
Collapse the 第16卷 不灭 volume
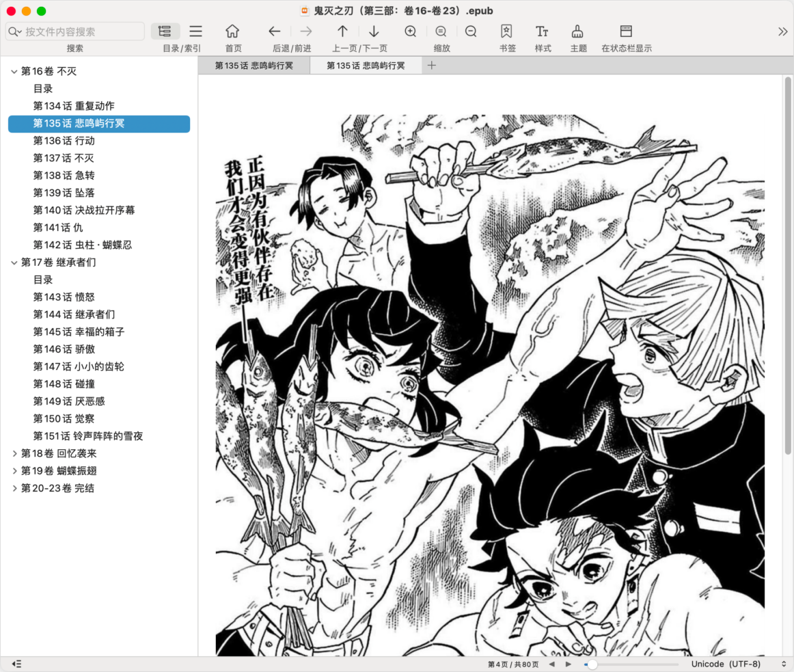pos(14,72)
